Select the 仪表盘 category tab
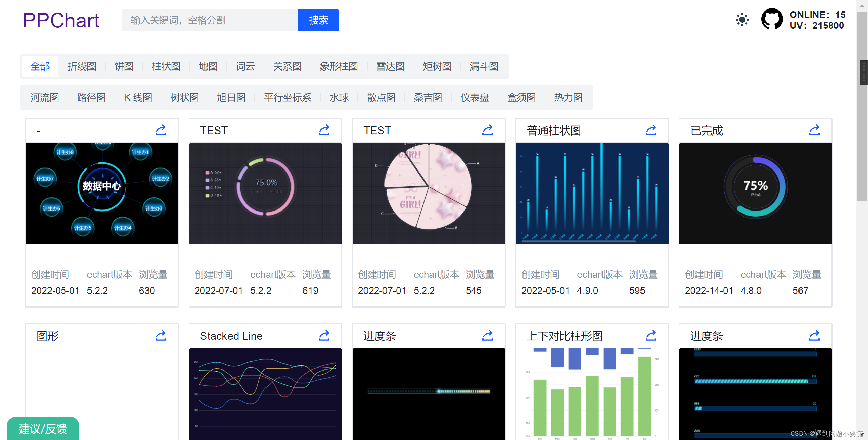This screenshot has width=868, height=440. (474, 98)
